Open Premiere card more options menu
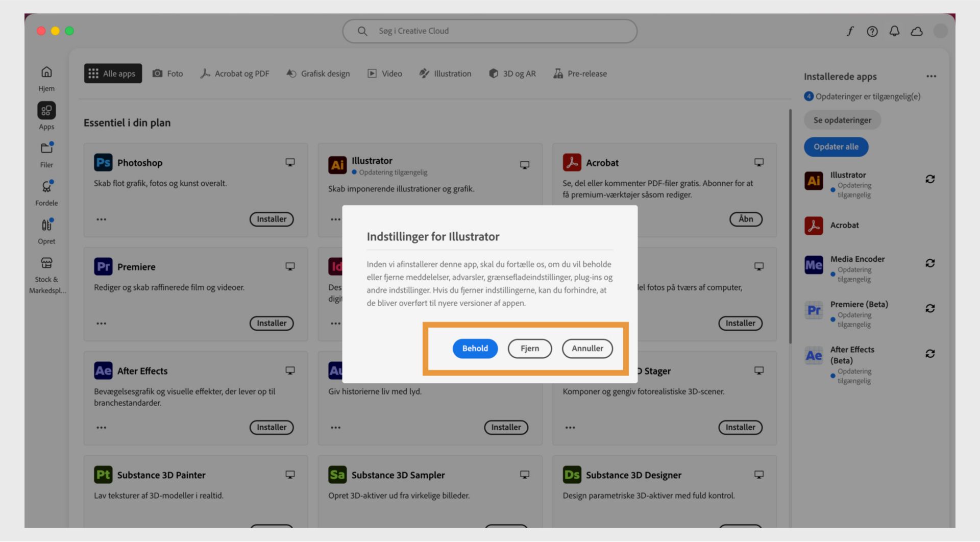 [102, 324]
